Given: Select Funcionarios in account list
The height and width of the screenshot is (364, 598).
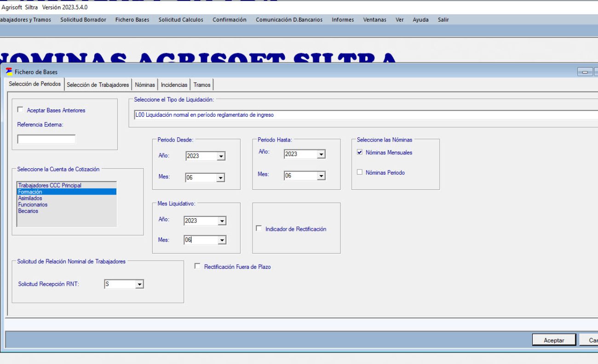Looking at the screenshot, I should click(67, 205).
